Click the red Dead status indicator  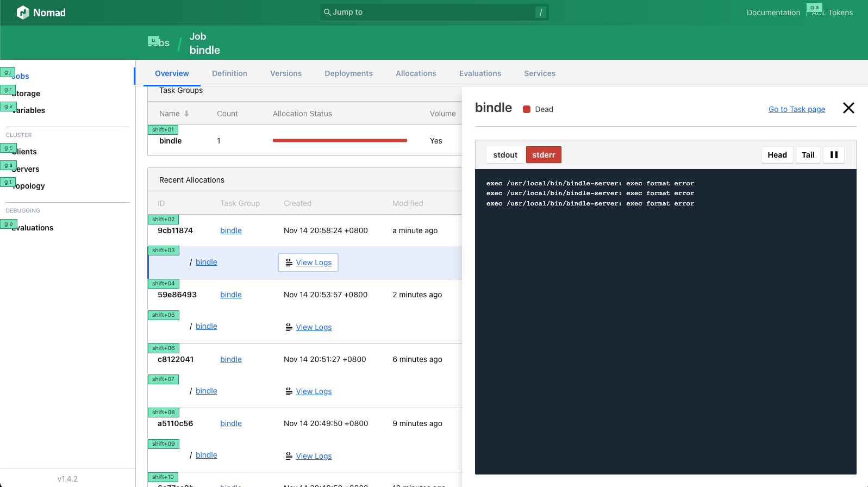coord(526,109)
